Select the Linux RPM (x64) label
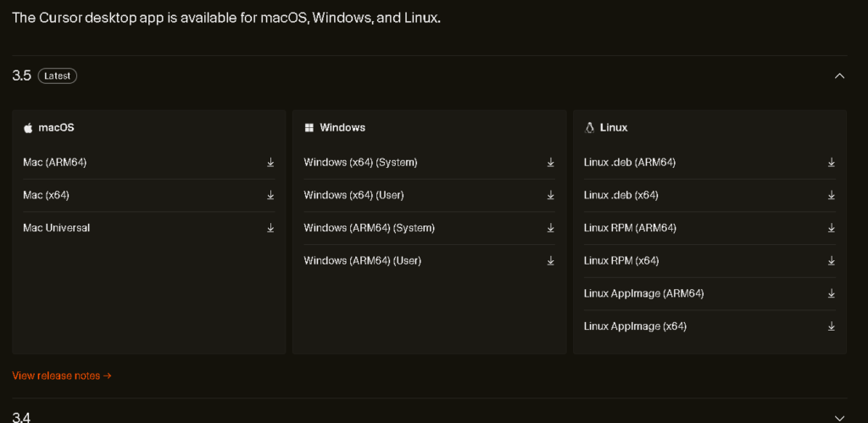Viewport: 868px width, 423px height. coord(621,260)
